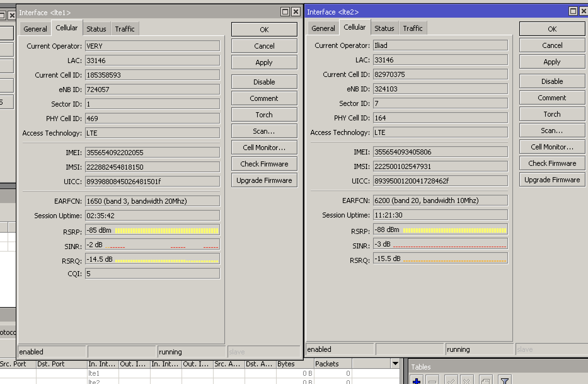Click Upgrade Firmware on lte1
The width and height of the screenshot is (588, 384).
264,180
